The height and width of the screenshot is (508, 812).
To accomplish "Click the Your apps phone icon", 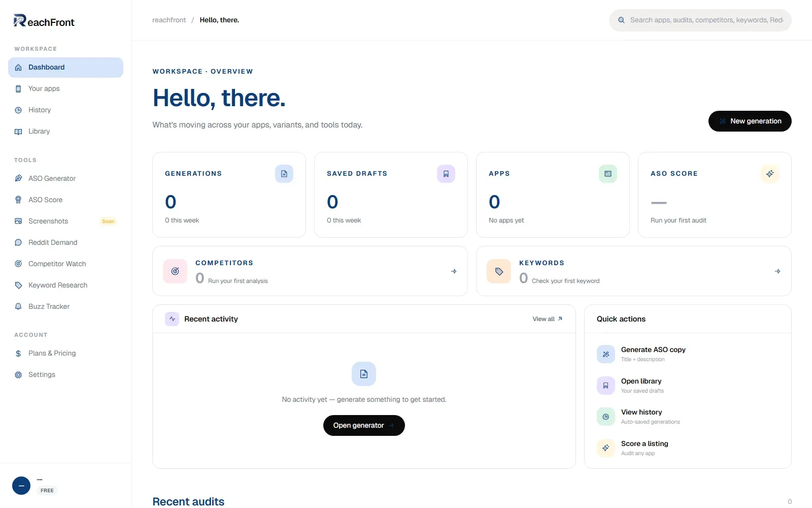I will point(18,89).
